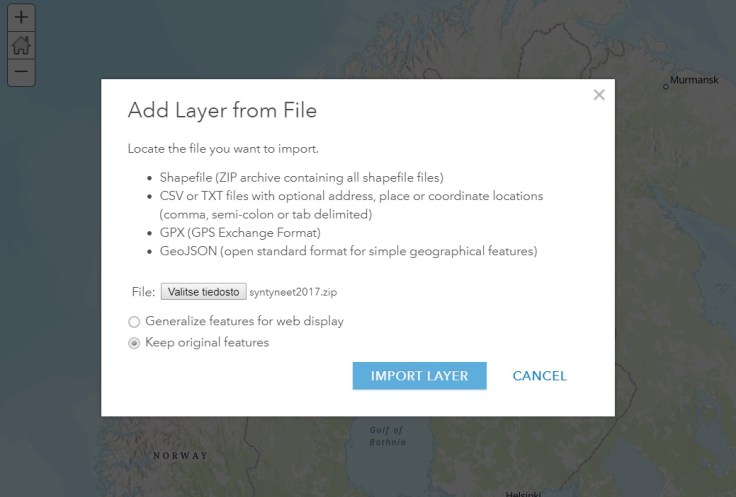Click the home default extent button
This screenshot has width=736, height=497.
pyautogui.click(x=21, y=45)
